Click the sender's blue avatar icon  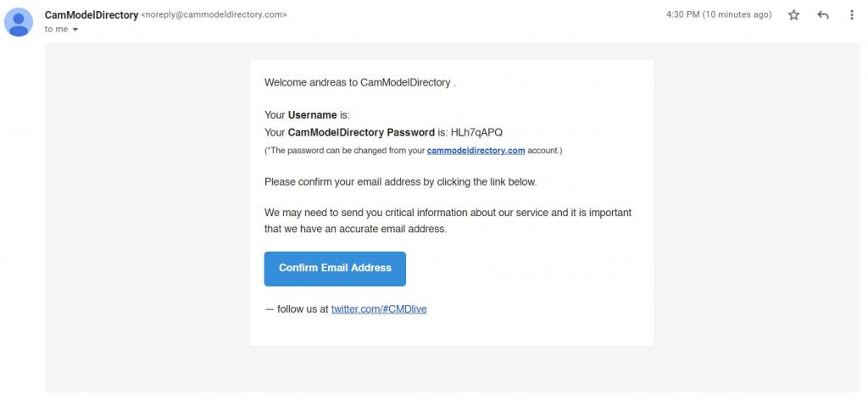tap(19, 22)
